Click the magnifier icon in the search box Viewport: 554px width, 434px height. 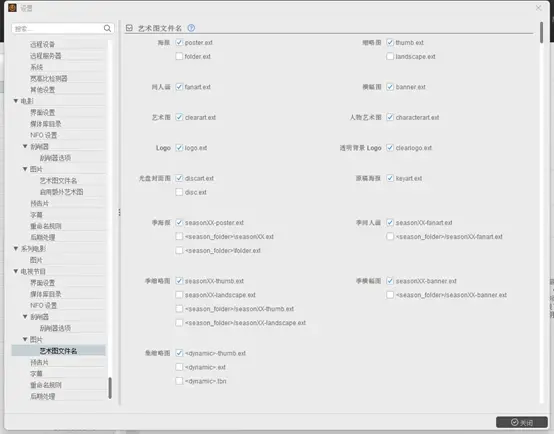point(107,28)
